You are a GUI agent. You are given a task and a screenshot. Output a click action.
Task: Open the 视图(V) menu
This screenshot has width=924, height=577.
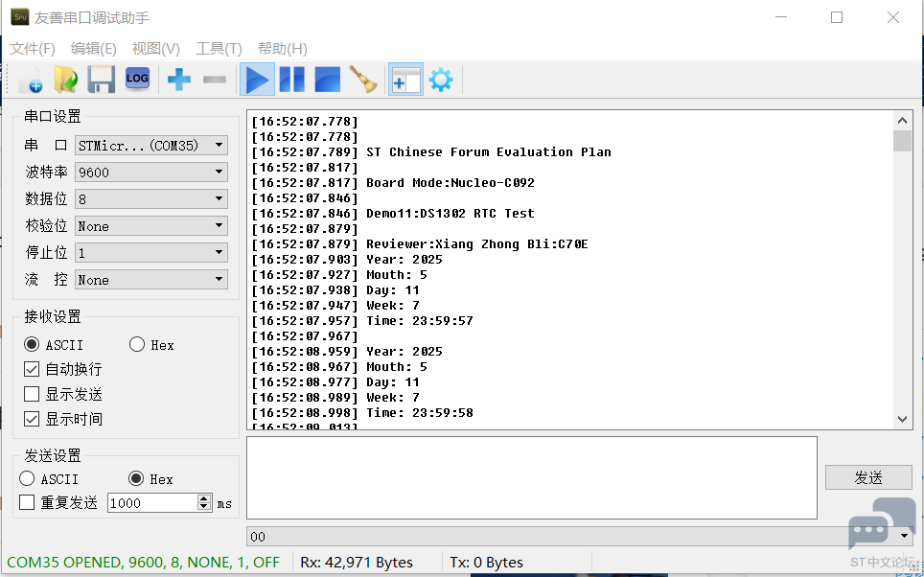click(x=155, y=49)
